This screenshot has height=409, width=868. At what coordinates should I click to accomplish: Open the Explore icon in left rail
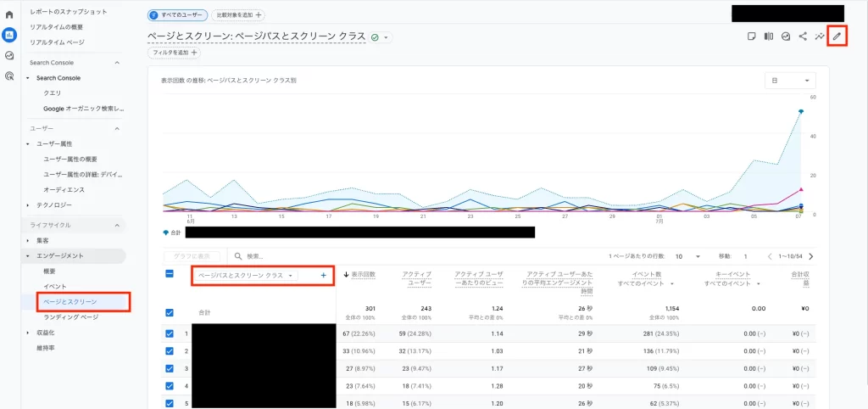(8, 55)
